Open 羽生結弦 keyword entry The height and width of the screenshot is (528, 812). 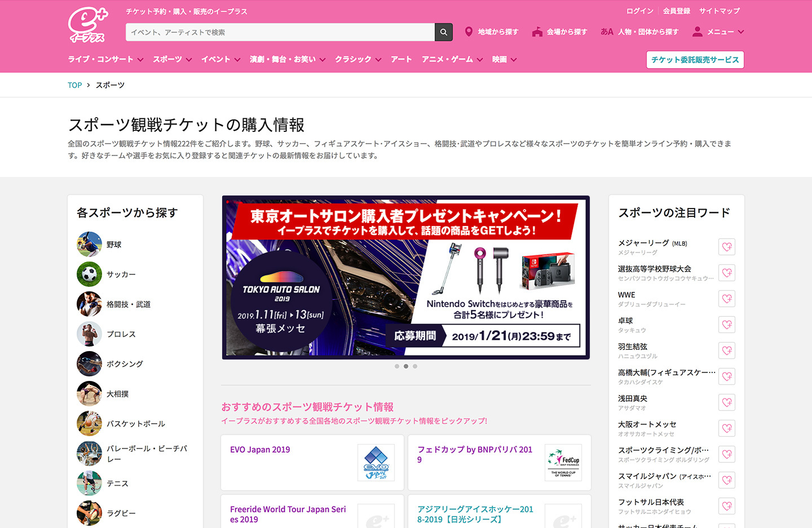point(638,350)
